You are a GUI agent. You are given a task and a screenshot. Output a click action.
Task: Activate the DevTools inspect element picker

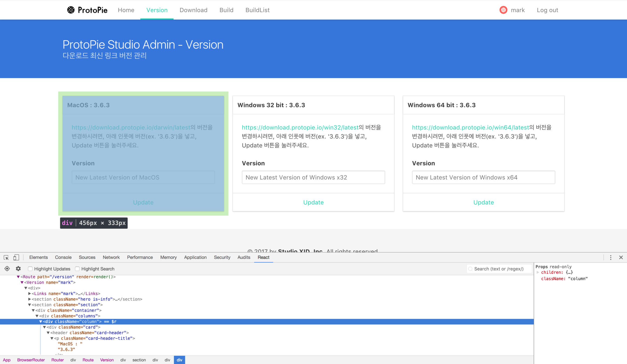pos(6,257)
